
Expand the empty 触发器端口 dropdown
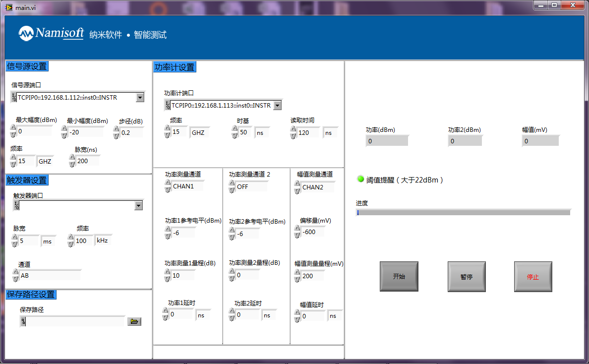coord(139,205)
